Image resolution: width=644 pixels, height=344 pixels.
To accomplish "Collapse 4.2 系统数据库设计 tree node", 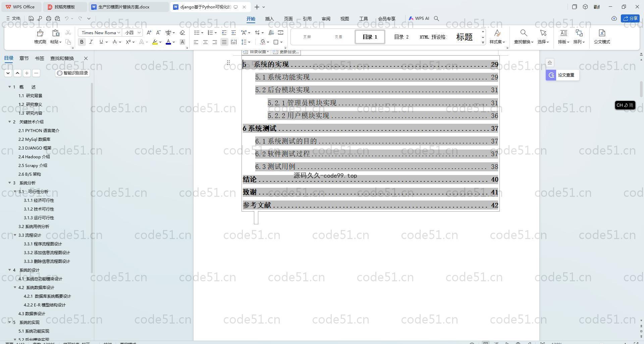I will [x=15, y=287].
